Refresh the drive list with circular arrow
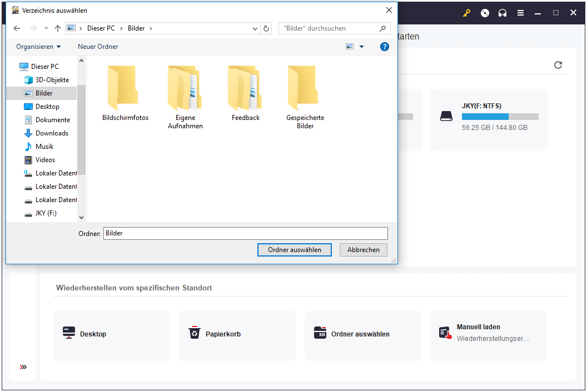The image size is (587, 392). tap(558, 65)
